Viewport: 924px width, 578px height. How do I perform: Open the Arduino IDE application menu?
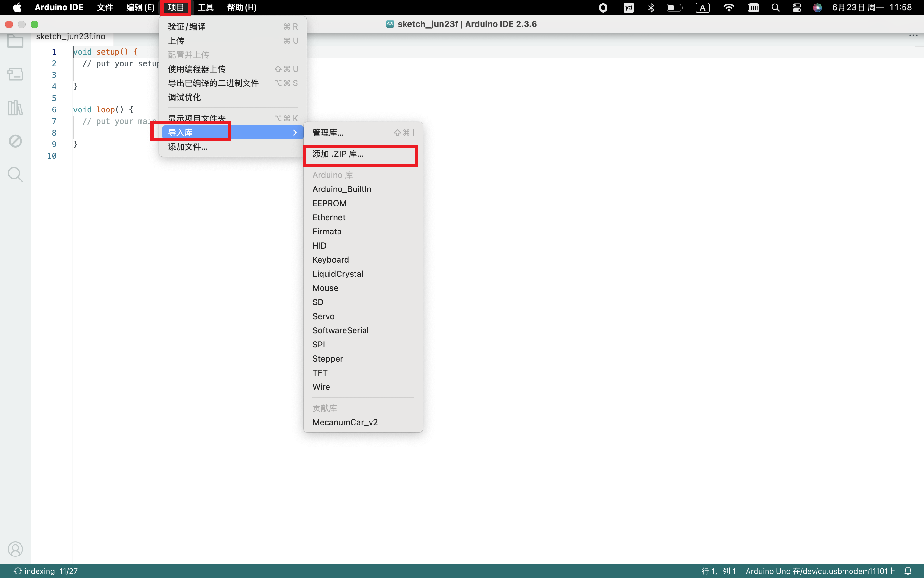click(x=59, y=8)
